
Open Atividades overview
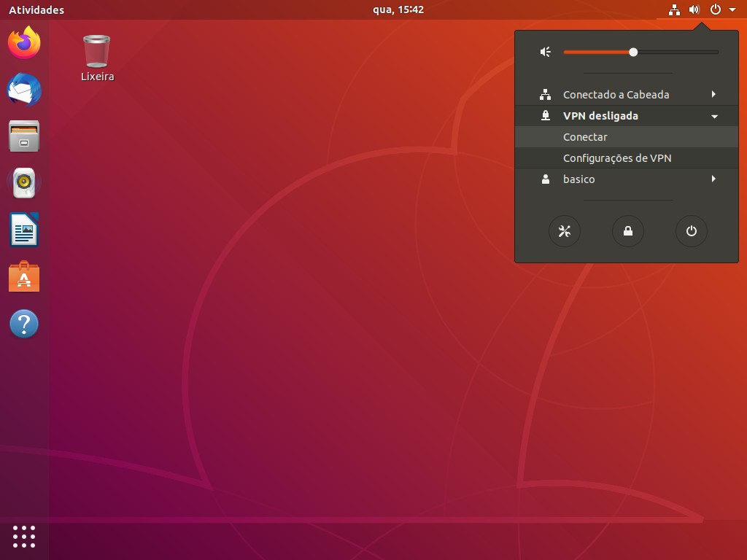(x=36, y=9)
